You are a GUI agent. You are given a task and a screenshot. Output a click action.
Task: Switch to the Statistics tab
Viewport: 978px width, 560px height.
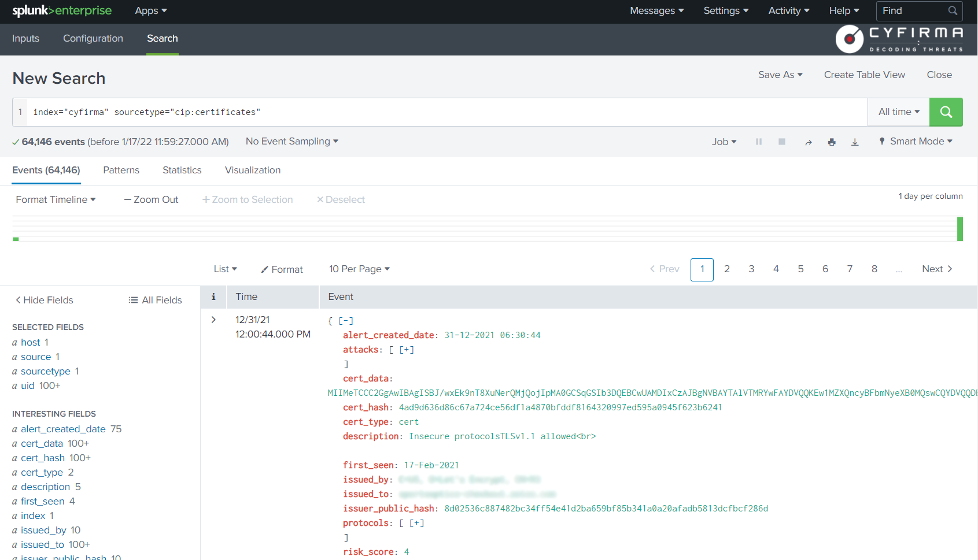click(182, 170)
